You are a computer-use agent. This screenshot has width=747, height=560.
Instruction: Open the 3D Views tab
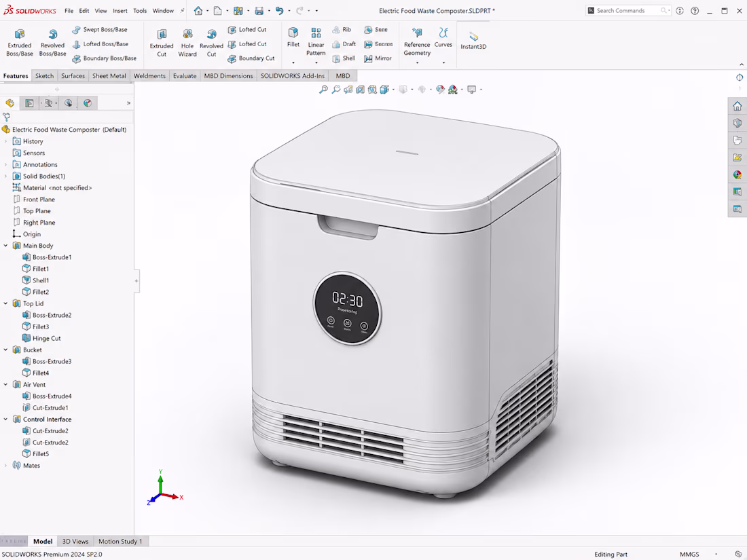click(75, 542)
